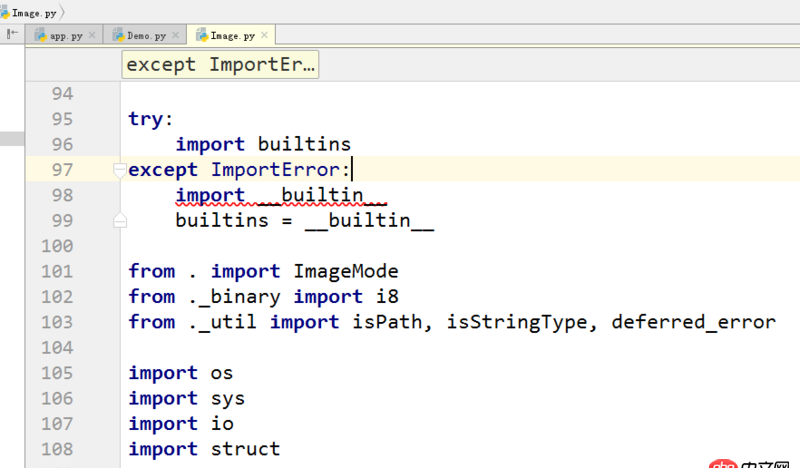
Task: Click the Image.py breadcrumb in navigation bar
Action: [x=31, y=13]
